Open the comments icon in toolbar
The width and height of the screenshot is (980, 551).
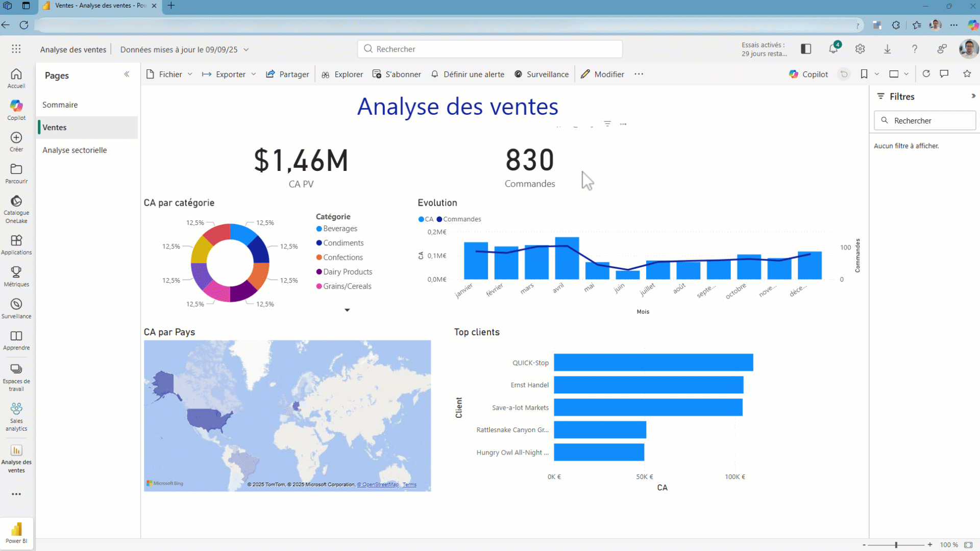pos(944,74)
